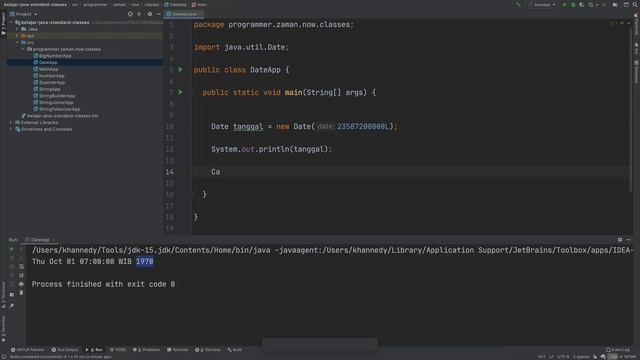
Task: Click DateApp breadcrumb in navigation bar
Action: [x=176, y=5]
